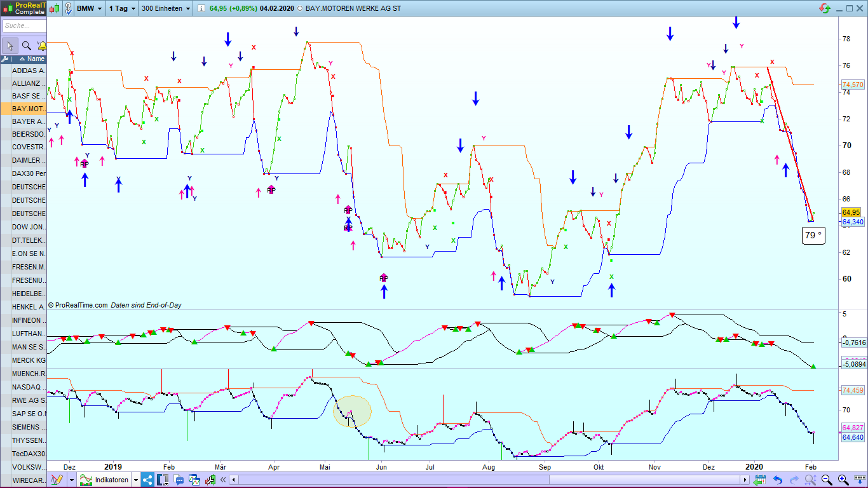
Task: Click the Suche search field
Action: (x=24, y=25)
